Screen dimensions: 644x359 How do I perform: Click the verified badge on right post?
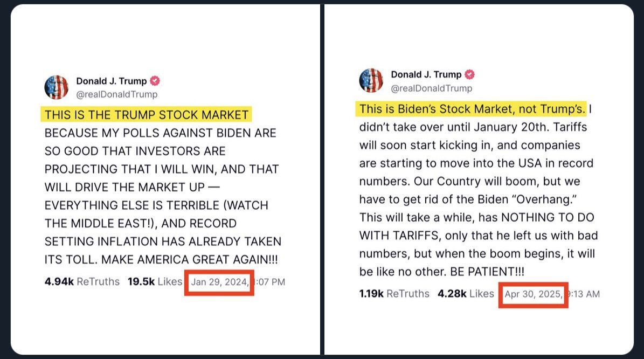pyautogui.click(x=470, y=74)
